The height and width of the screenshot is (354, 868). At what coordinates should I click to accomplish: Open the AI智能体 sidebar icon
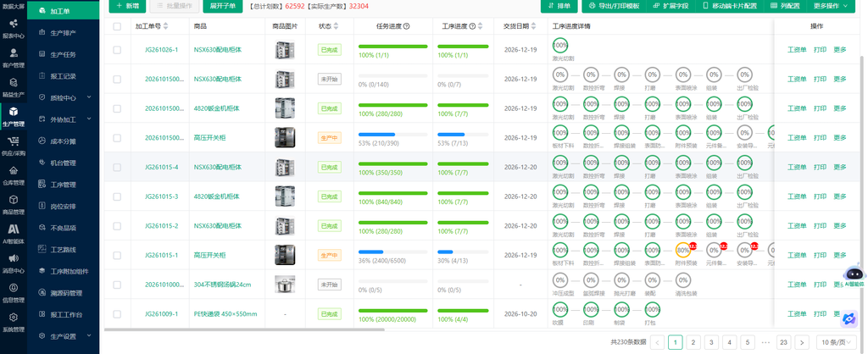point(14,229)
